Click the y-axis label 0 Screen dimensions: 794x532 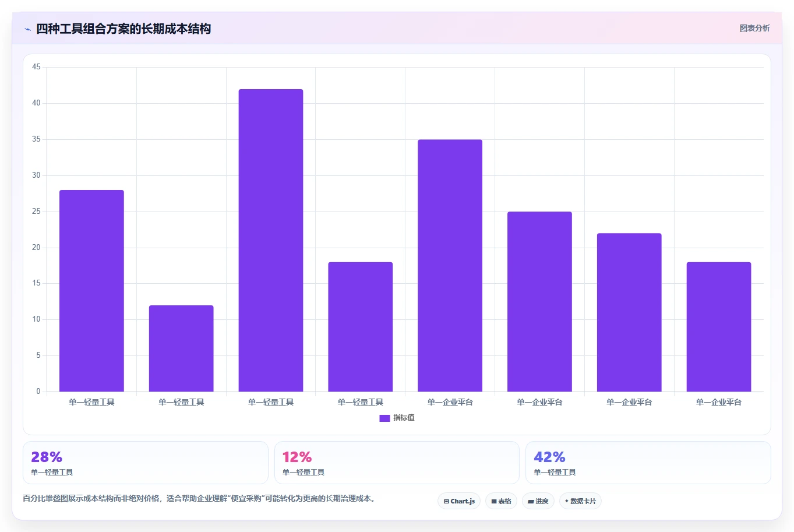tap(38, 392)
